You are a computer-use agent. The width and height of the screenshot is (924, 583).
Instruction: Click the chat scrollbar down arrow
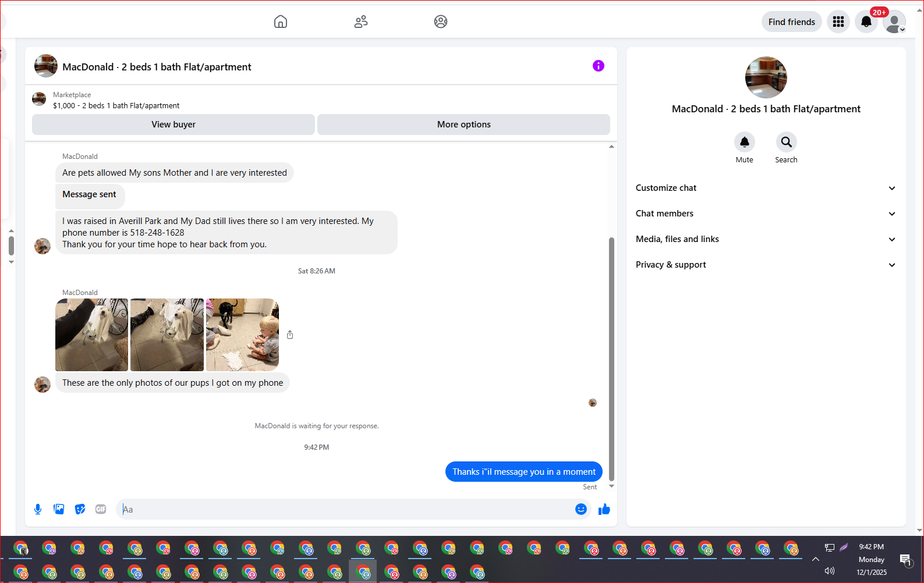click(611, 486)
